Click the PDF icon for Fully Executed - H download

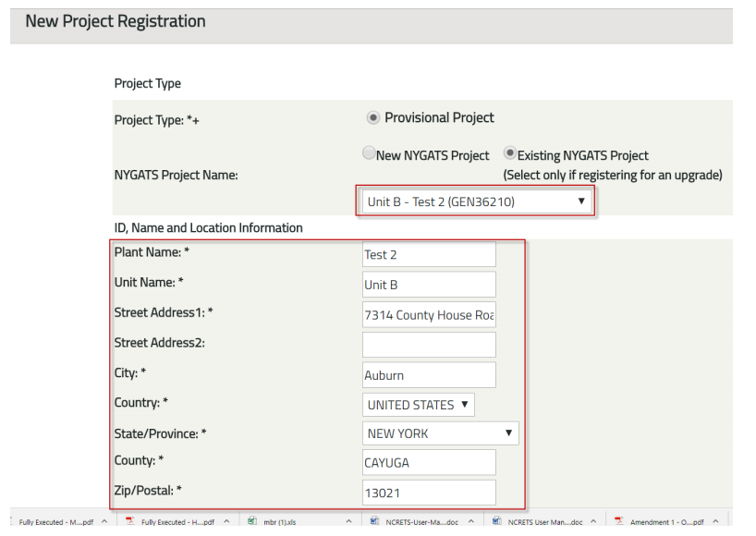coord(130,521)
